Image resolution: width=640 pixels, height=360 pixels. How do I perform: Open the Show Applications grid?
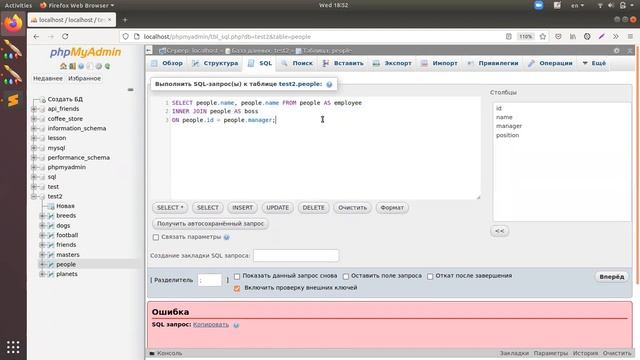click(13, 347)
